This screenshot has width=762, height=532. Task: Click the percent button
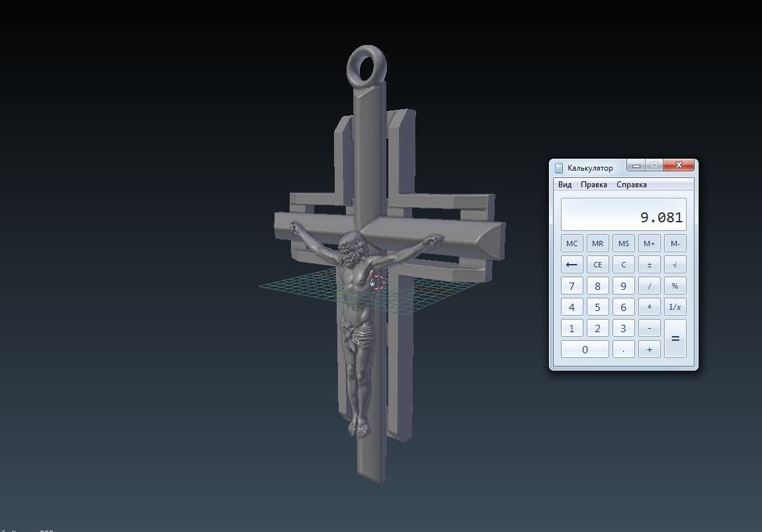pyautogui.click(x=675, y=286)
